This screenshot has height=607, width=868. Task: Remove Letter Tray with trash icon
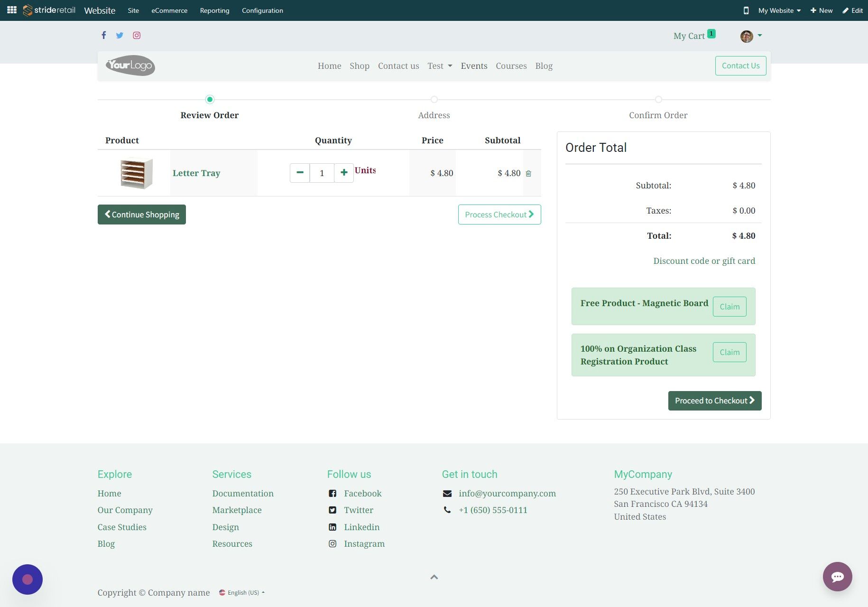pyautogui.click(x=528, y=173)
